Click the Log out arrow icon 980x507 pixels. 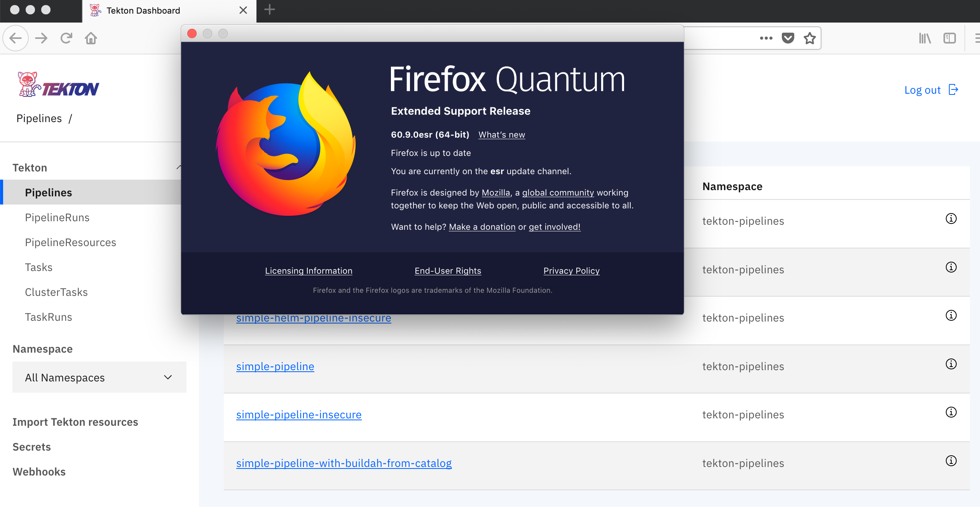coord(954,90)
